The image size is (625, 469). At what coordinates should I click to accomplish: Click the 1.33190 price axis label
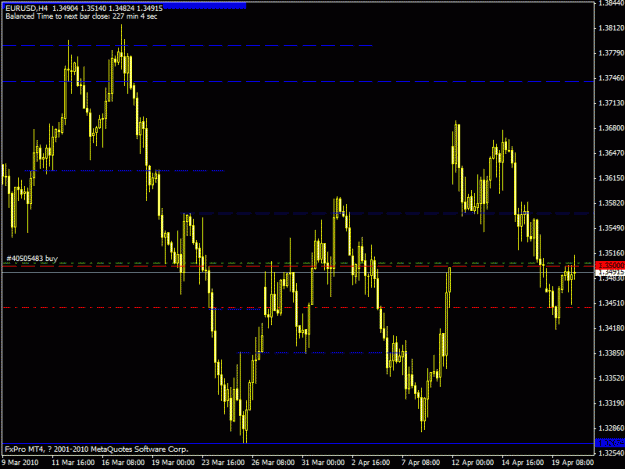pyautogui.click(x=611, y=403)
